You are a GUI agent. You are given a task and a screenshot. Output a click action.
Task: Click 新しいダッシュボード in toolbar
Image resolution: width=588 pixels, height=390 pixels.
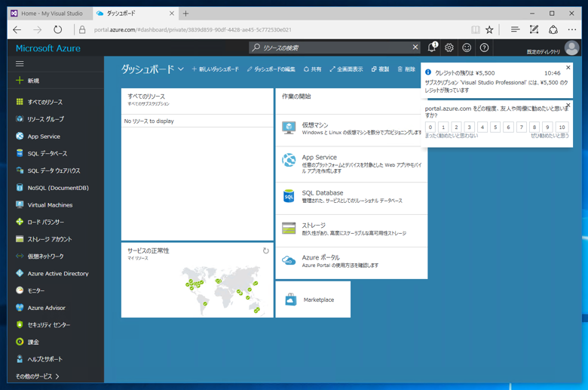click(x=216, y=69)
